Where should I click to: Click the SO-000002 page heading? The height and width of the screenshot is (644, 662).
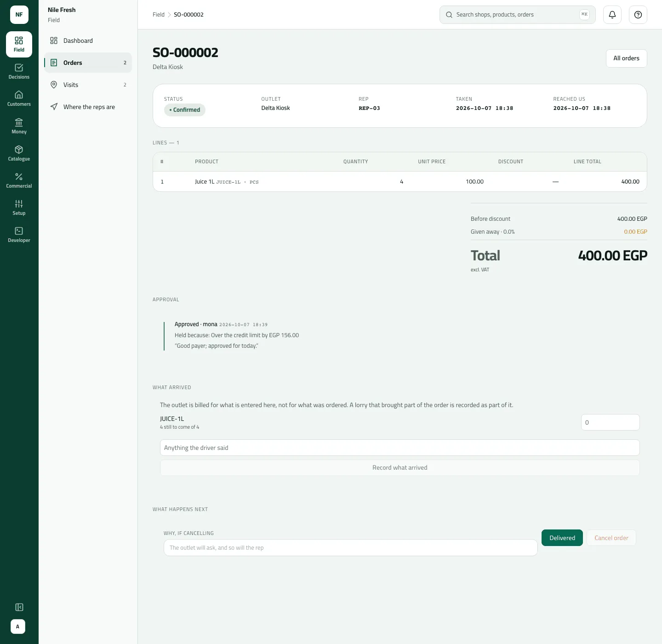[185, 52]
